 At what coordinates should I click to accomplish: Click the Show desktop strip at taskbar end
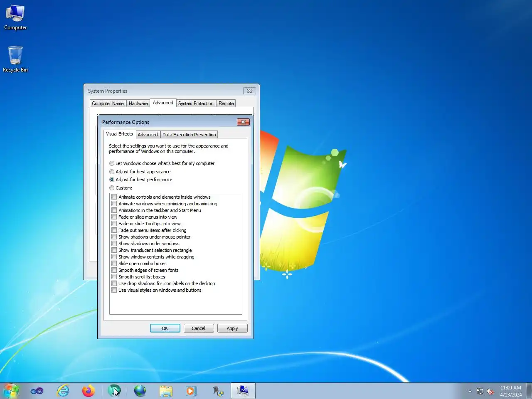[x=529, y=391]
